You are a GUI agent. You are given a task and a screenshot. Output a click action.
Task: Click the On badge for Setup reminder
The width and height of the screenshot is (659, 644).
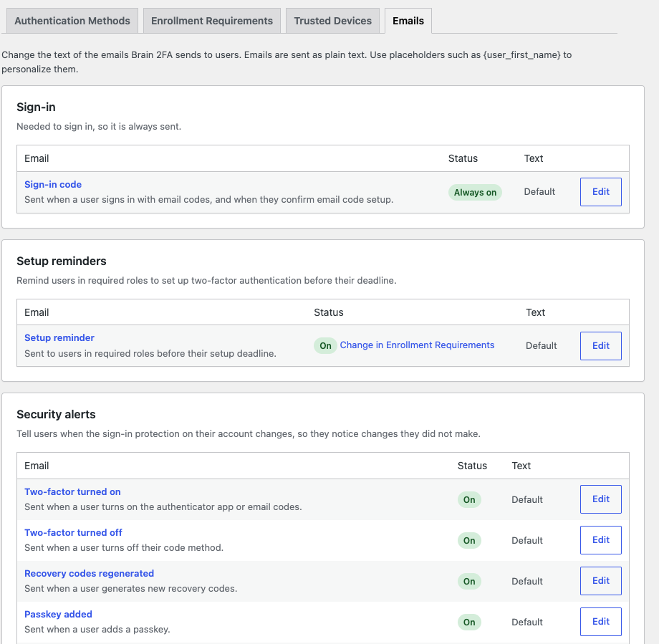tap(325, 346)
